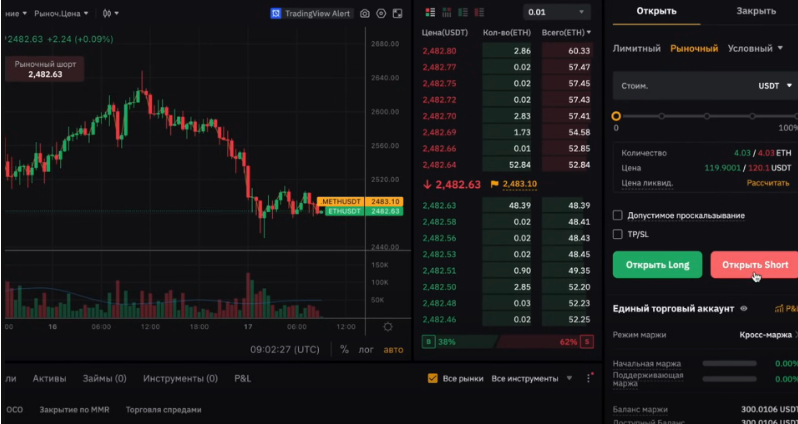798x424 pixels.
Task: Show combined buy and sell order book view
Action: pos(430,12)
